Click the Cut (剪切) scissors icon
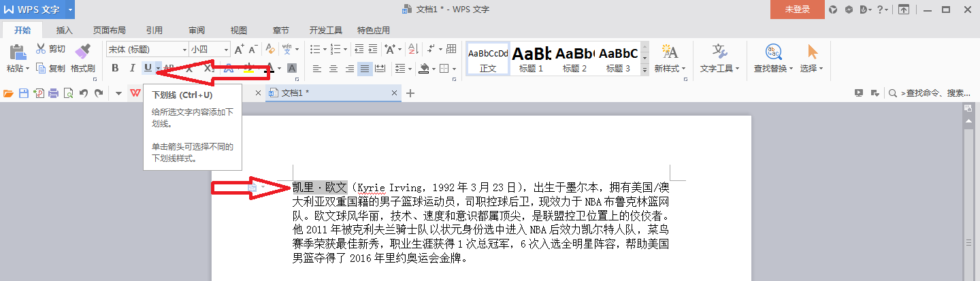The width and height of the screenshot is (980, 281). click(x=41, y=49)
